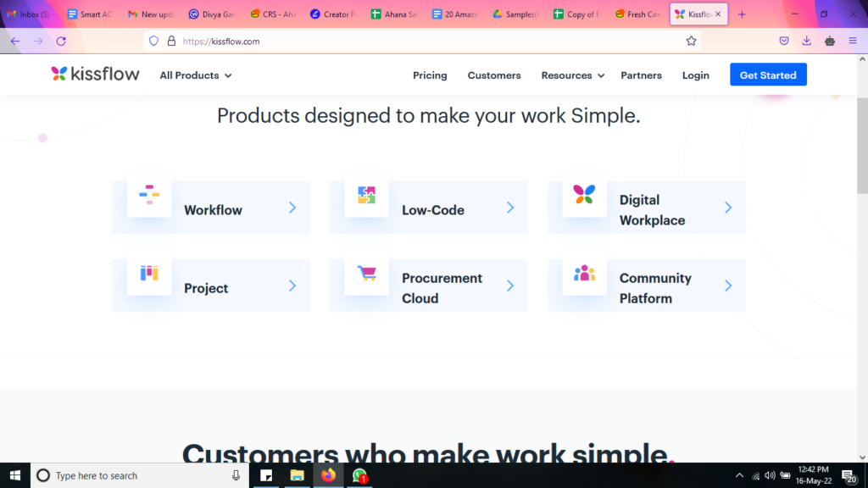Check battery status in the system tray
868x488 pixels.
pyautogui.click(x=785, y=475)
